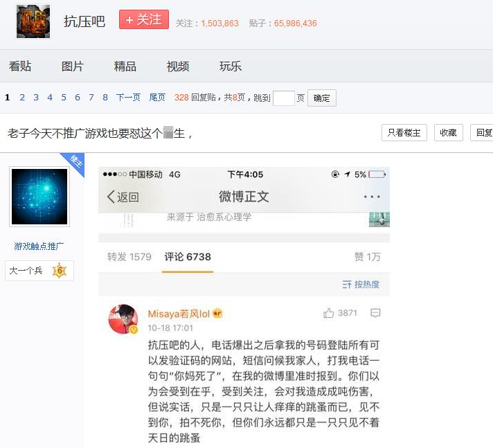The width and height of the screenshot is (493, 448).
Task: Go to page 8 of replies
Action: click(105, 98)
